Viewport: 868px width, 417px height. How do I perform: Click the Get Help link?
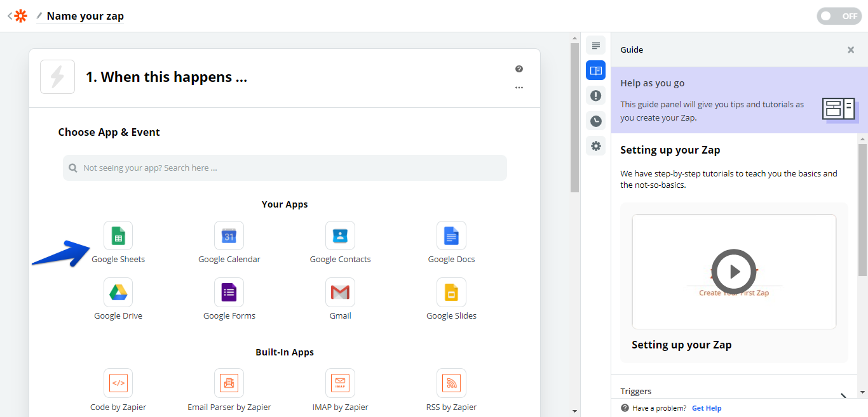coord(707,408)
